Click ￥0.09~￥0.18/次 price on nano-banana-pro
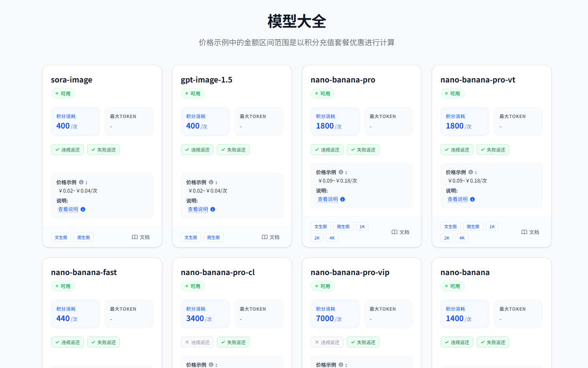The width and height of the screenshot is (588, 368). [338, 181]
